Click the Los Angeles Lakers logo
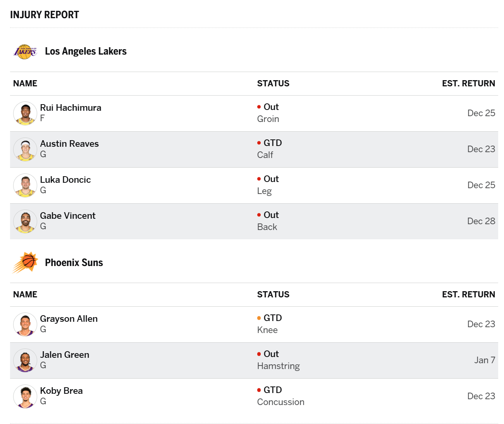504x424 pixels. [25, 51]
